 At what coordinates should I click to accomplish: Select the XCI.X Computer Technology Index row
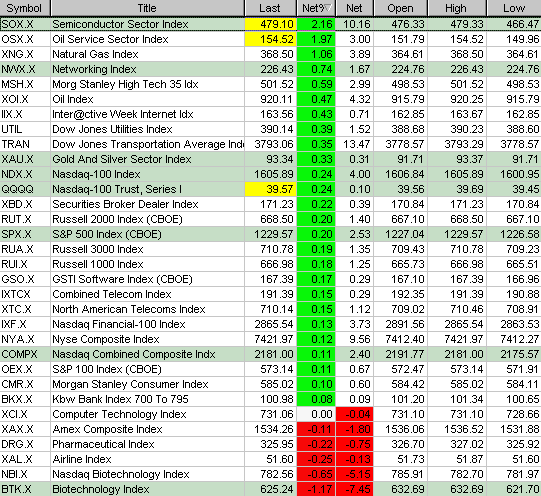pyautogui.click(x=270, y=414)
